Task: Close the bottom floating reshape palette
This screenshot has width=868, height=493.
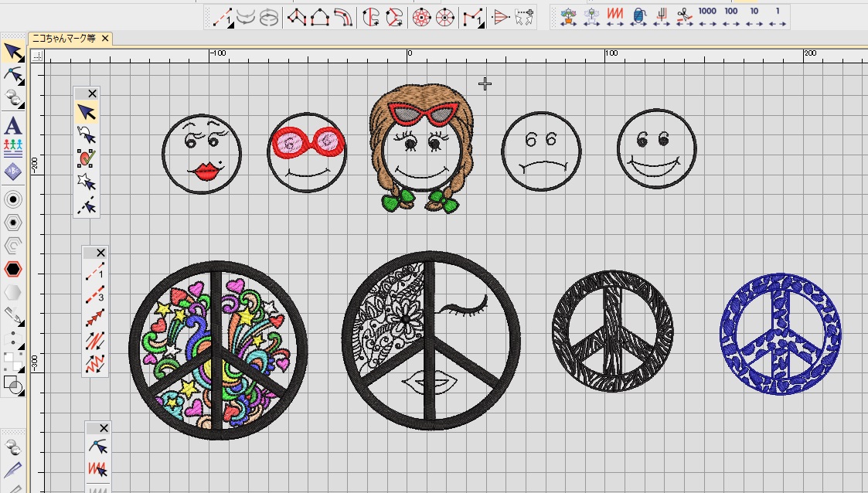Action: tap(104, 428)
